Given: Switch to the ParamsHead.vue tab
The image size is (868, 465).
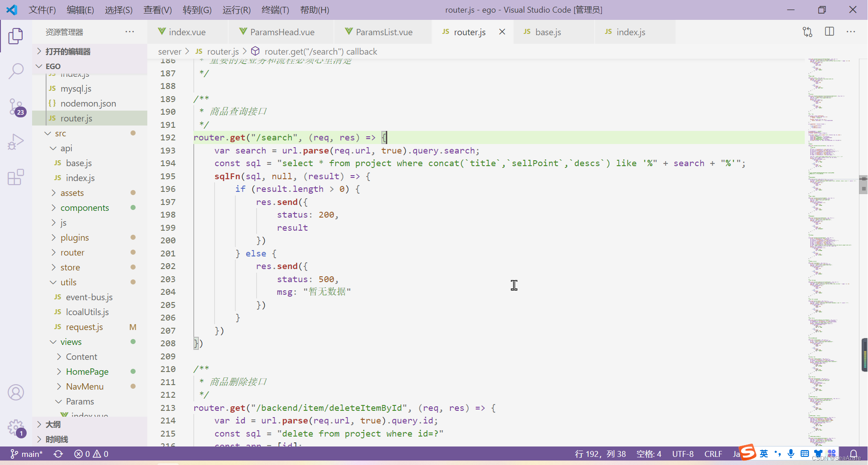Looking at the screenshot, I should pos(282,32).
